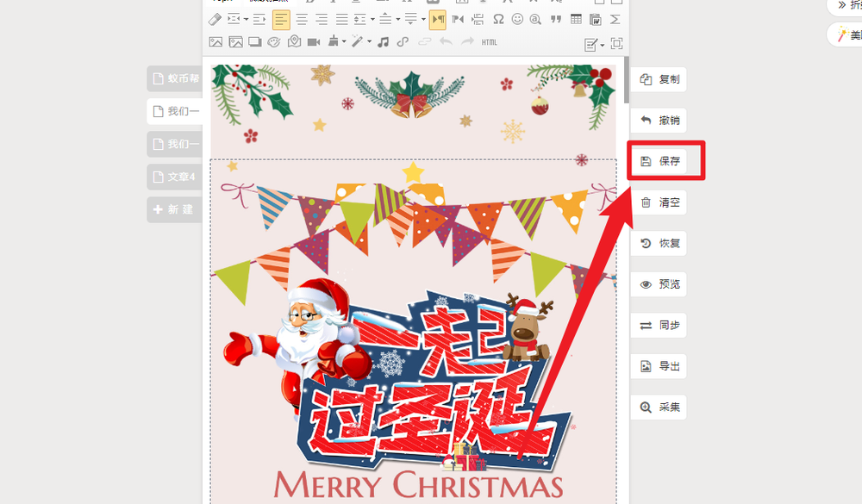Open the color palette tool
This screenshot has height=504, width=862.
tap(274, 41)
